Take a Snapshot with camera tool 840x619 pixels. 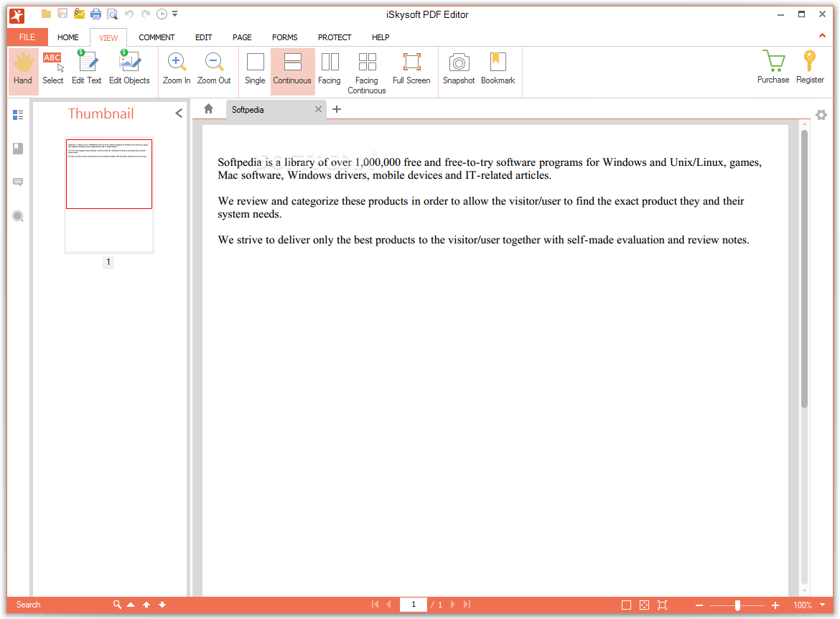[459, 70]
